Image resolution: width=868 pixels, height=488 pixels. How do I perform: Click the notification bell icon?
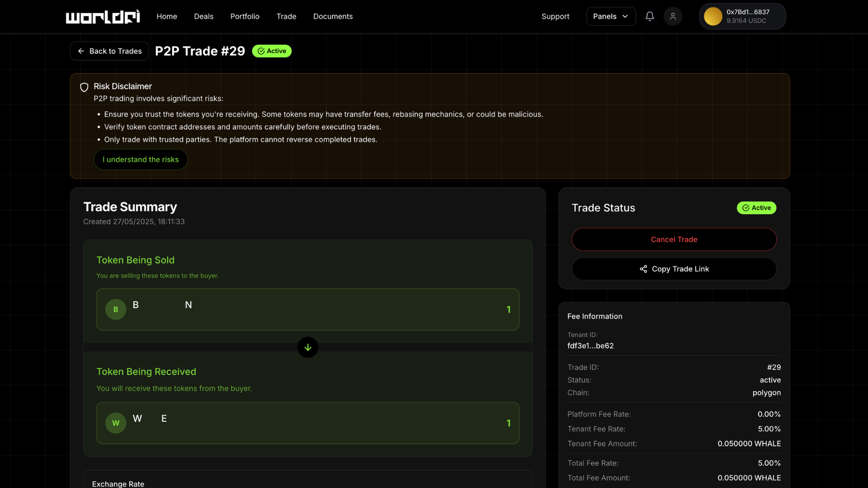point(650,16)
